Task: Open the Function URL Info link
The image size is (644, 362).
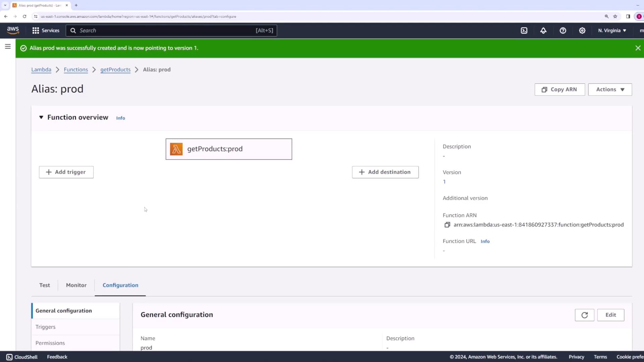Action: 485,241
